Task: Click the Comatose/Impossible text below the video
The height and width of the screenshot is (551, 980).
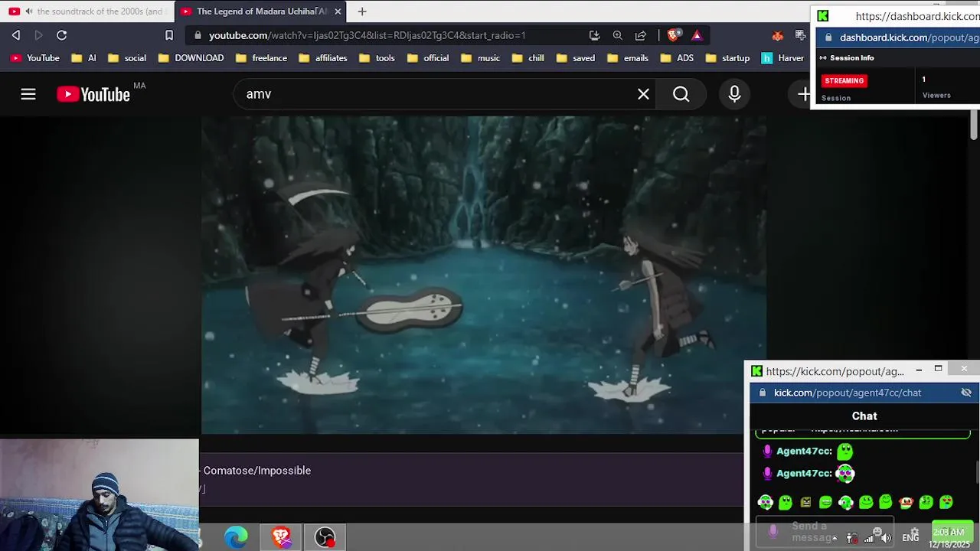Action: point(257,471)
